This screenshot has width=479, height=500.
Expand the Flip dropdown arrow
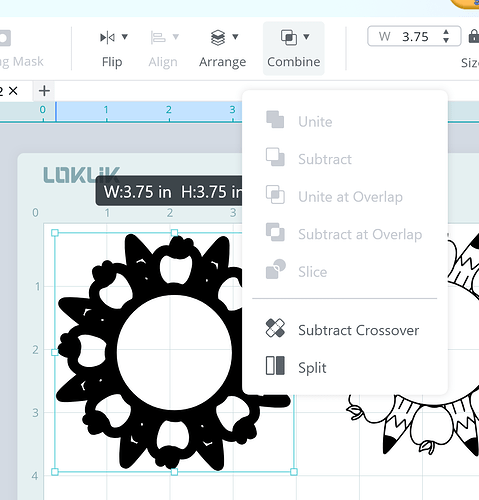coord(125,37)
